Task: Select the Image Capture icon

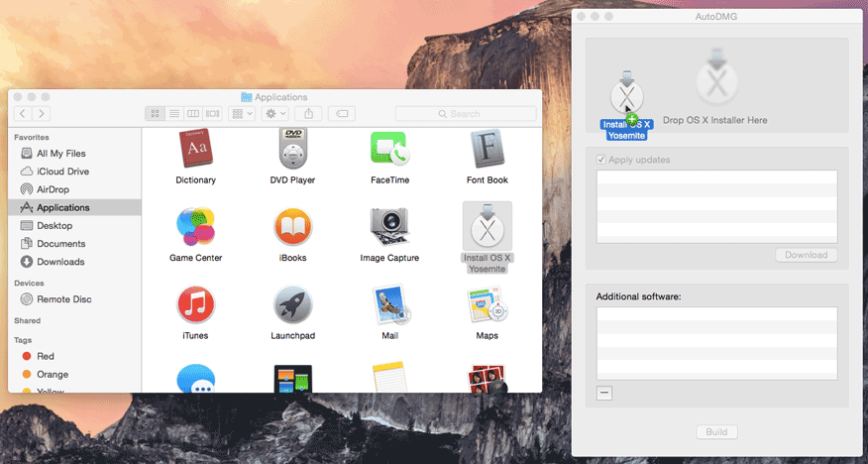Action: (x=389, y=227)
